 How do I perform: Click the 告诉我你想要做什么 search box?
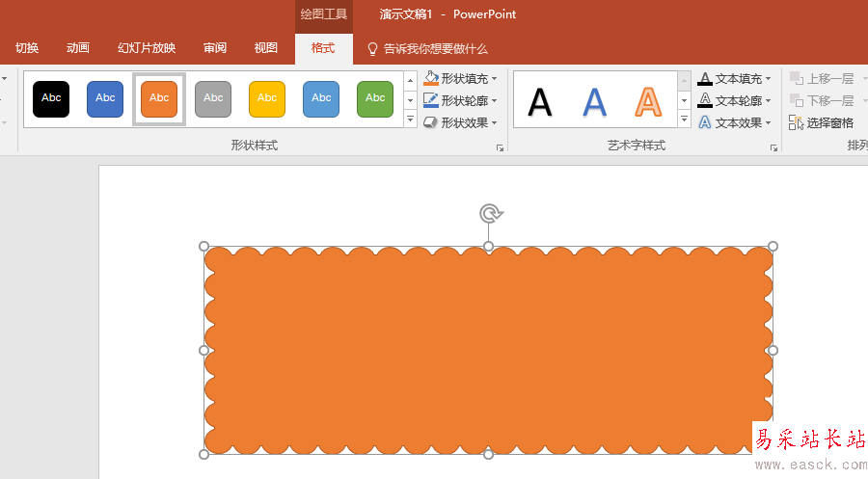tap(436, 49)
